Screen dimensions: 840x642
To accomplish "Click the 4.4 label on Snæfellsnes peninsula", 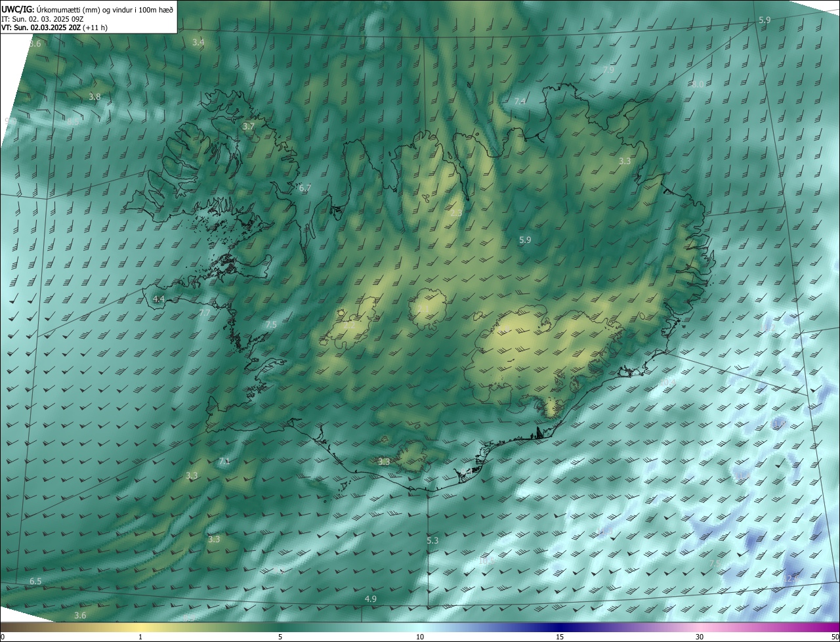I will (158, 299).
